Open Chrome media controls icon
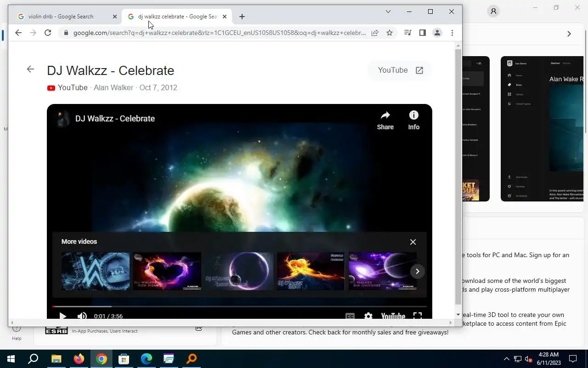This screenshot has width=588, height=368. (407, 33)
